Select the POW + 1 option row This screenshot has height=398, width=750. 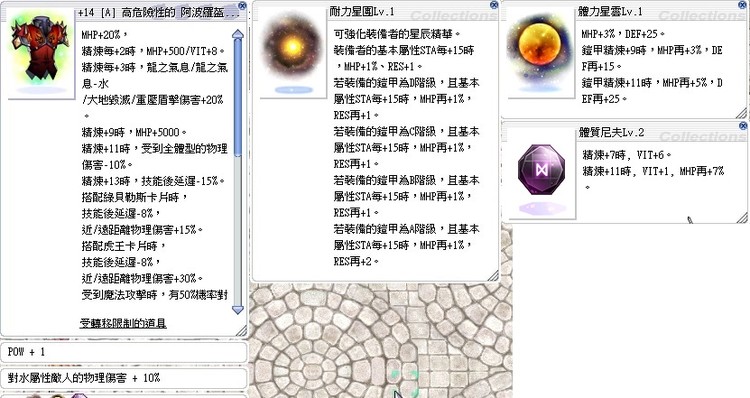(x=123, y=352)
